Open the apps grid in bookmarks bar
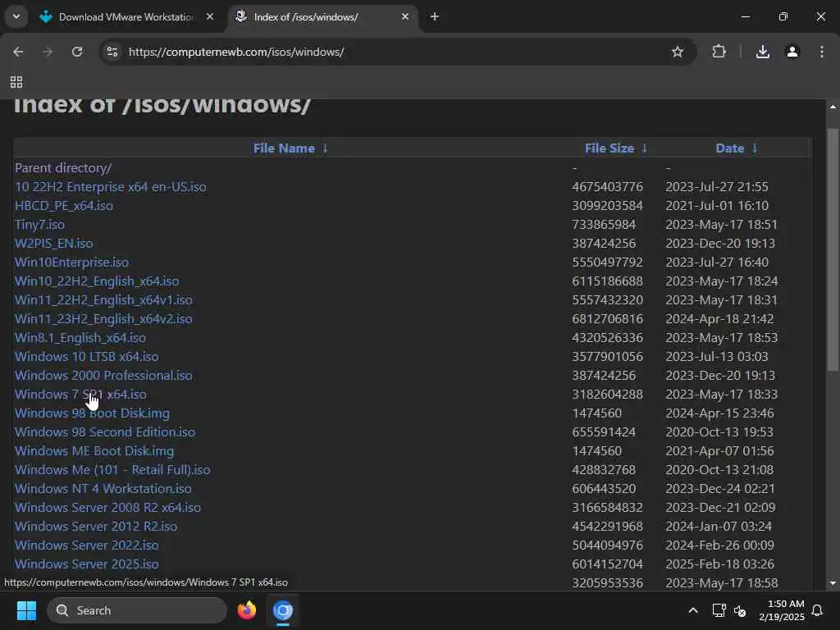The width and height of the screenshot is (840, 630). point(16,82)
